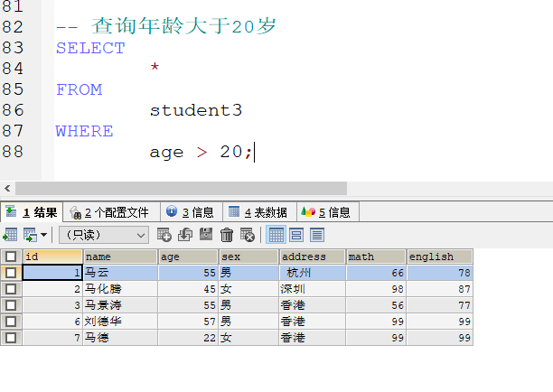Check the row checkbox for 马化腾
Screen dimensions: 553x392
tap(11, 289)
